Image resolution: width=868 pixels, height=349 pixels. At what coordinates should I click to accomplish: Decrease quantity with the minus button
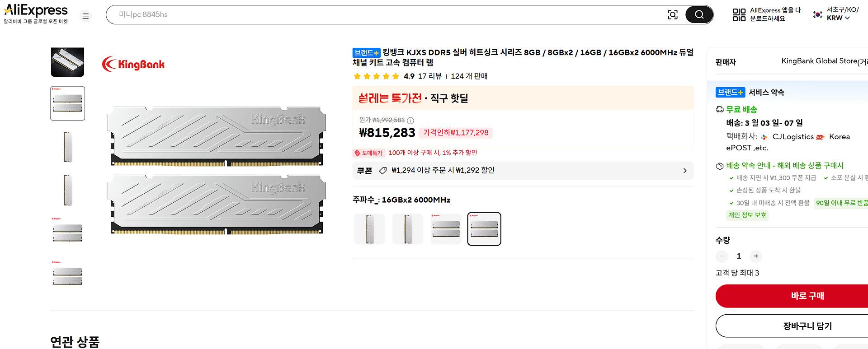[x=722, y=256]
